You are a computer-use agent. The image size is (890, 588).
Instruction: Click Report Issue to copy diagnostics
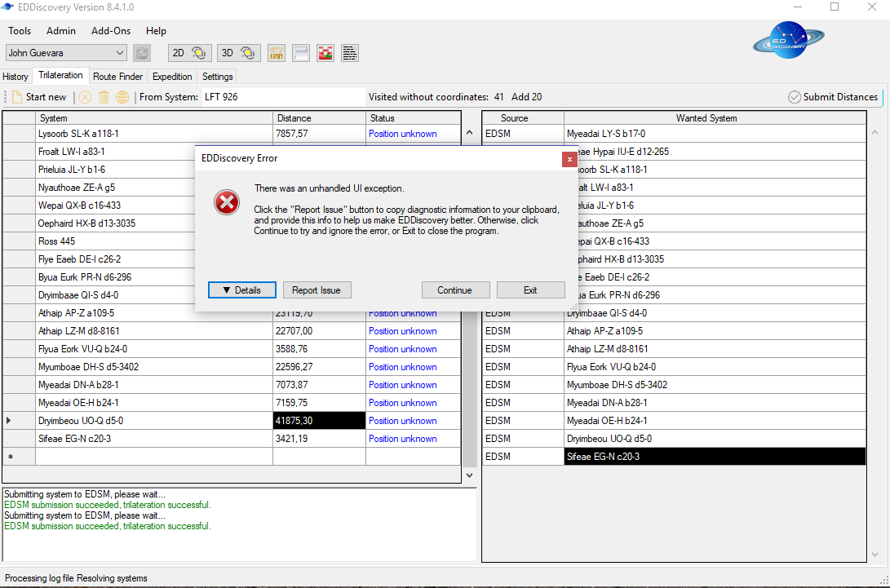tap(317, 290)
